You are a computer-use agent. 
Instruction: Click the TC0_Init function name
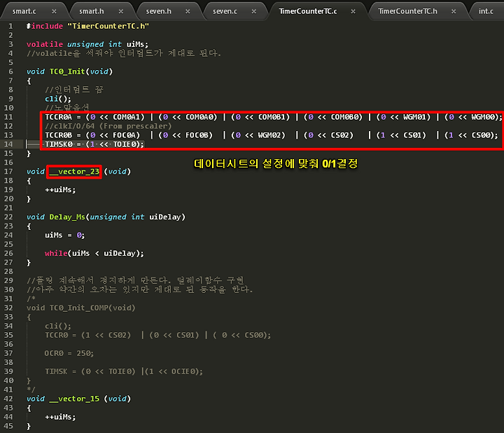[x=67, y=71]
